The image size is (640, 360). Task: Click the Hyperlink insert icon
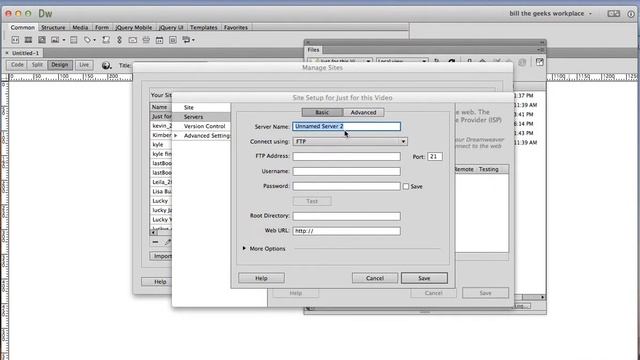(119, 40)
